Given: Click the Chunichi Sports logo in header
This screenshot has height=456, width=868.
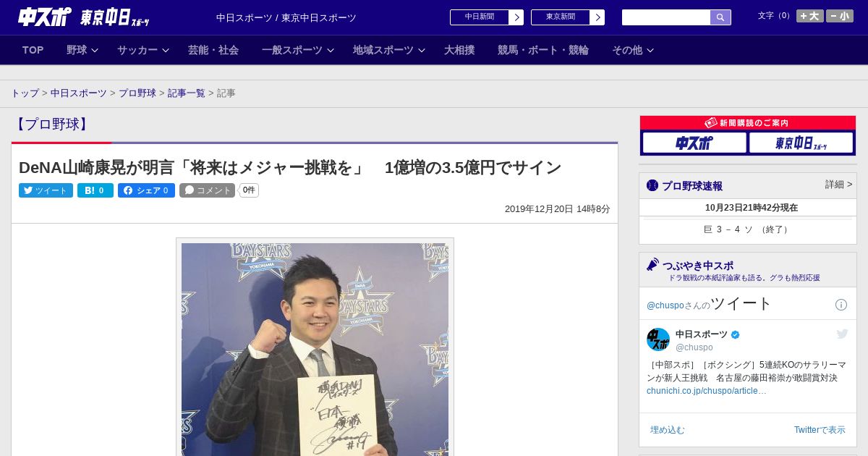Looking at the screenshot, I should tap(44, 17).
